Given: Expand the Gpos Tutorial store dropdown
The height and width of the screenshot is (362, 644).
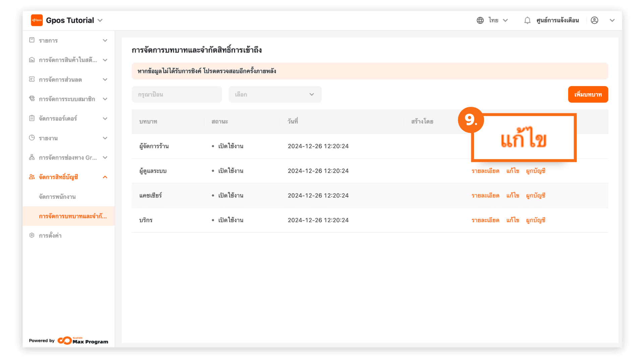Looking at the screenshot, I should 100,20.
